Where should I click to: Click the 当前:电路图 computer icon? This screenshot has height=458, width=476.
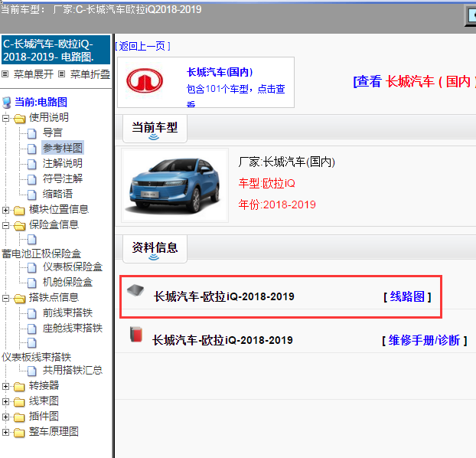coord(7,103)
